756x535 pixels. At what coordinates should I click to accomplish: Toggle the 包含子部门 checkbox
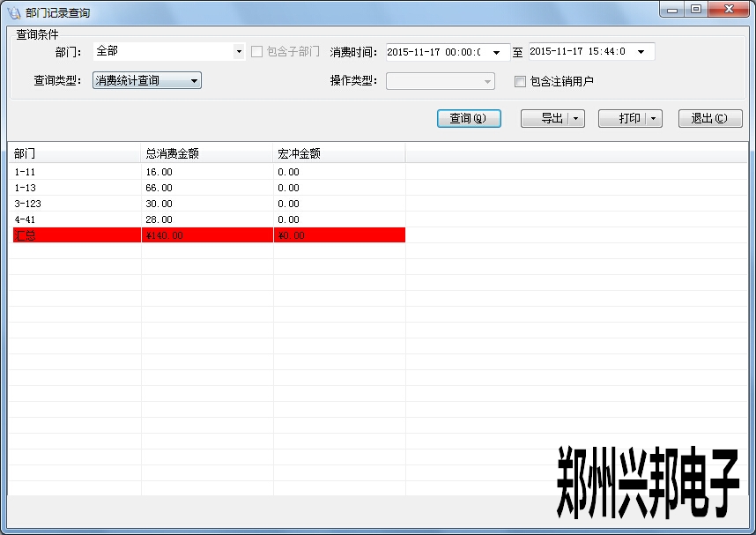click(x=257, y=52)
